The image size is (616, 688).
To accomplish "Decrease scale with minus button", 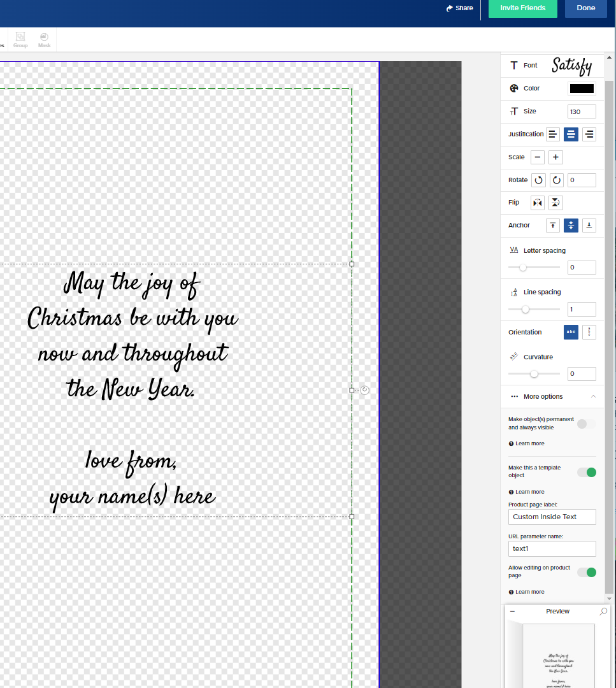I will coord(538,157).
